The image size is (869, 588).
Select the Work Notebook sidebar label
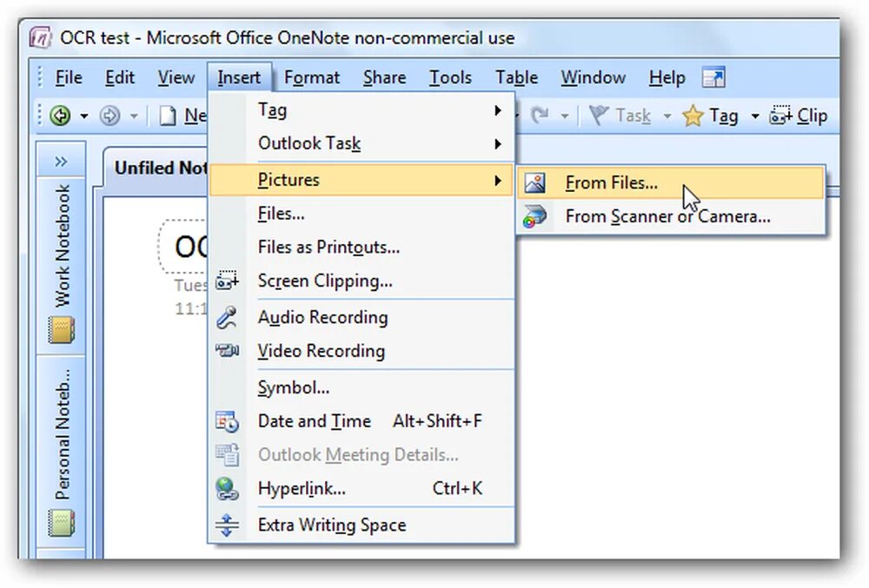pos(62,246)
